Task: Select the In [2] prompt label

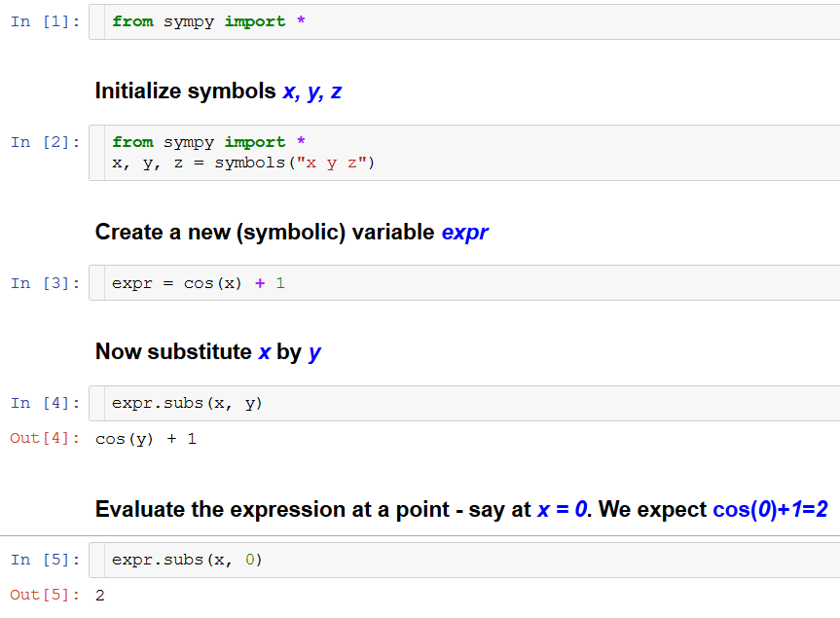Action: (45, 142)
